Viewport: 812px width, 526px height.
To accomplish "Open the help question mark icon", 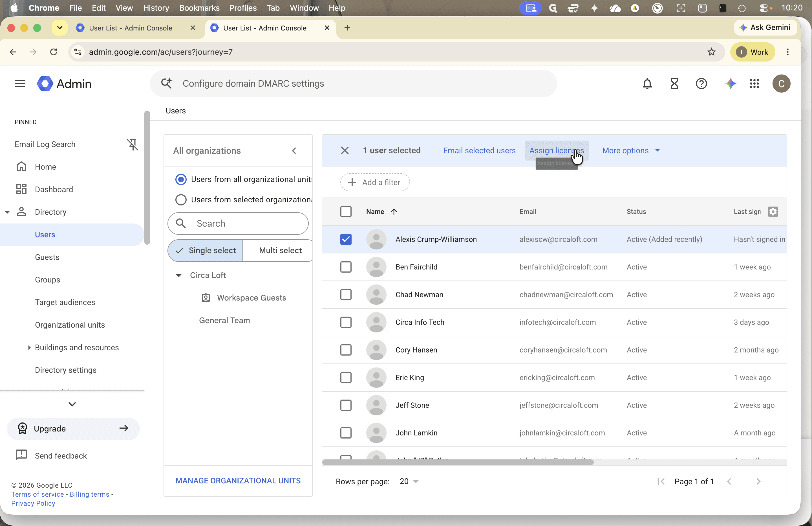I will point(701,84).
